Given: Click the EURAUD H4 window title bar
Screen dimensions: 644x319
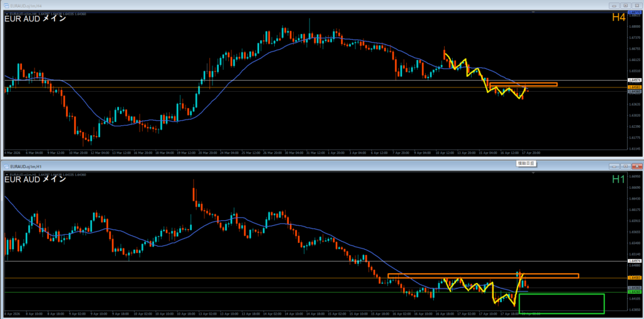Looking at the screenshot, I should (x=314, y=6).
